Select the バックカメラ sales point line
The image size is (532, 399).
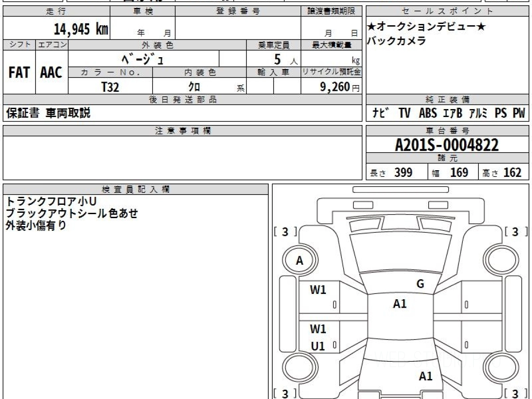click(x=396, y=41)
